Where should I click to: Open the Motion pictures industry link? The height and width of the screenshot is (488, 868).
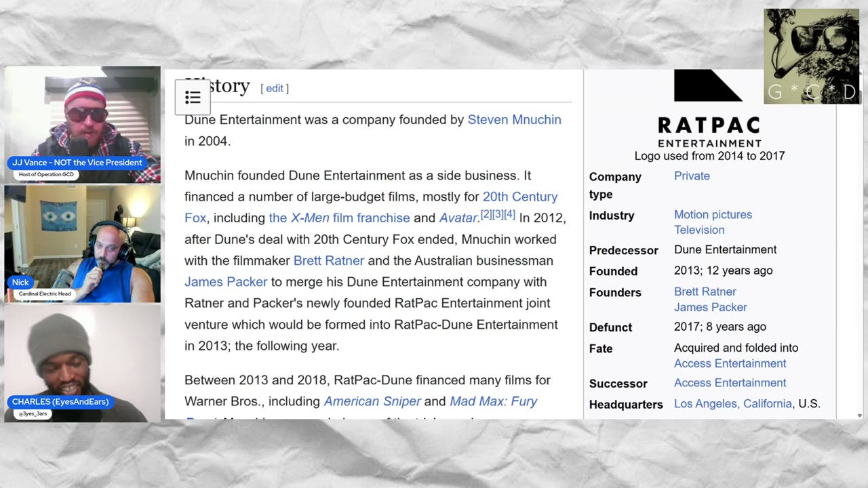coord(713,214)
